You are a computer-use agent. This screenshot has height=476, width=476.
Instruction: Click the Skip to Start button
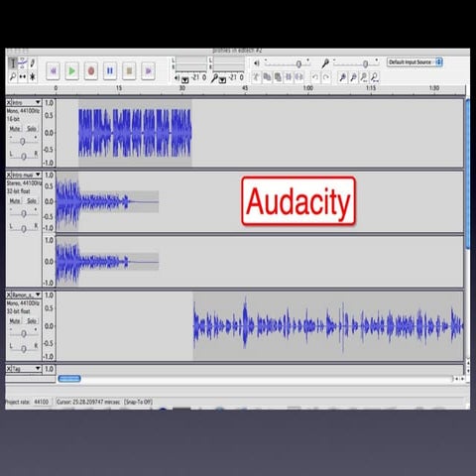(x=54, y=70)
